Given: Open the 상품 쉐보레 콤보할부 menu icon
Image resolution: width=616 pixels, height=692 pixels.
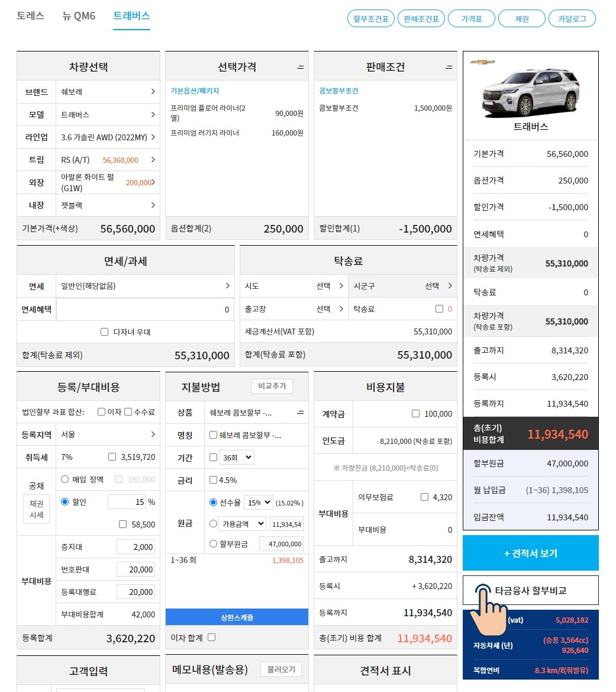Looking at the screenshot, I should click(301, 412).
